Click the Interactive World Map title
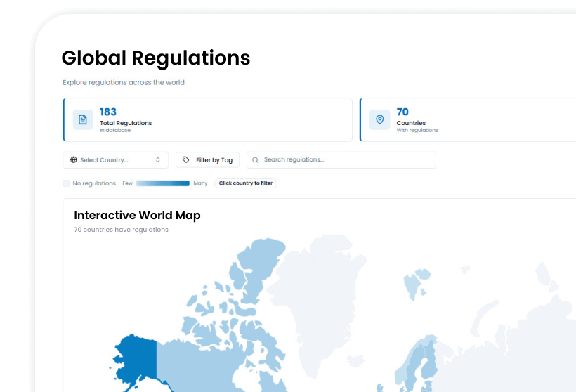 tap(137, 215)
